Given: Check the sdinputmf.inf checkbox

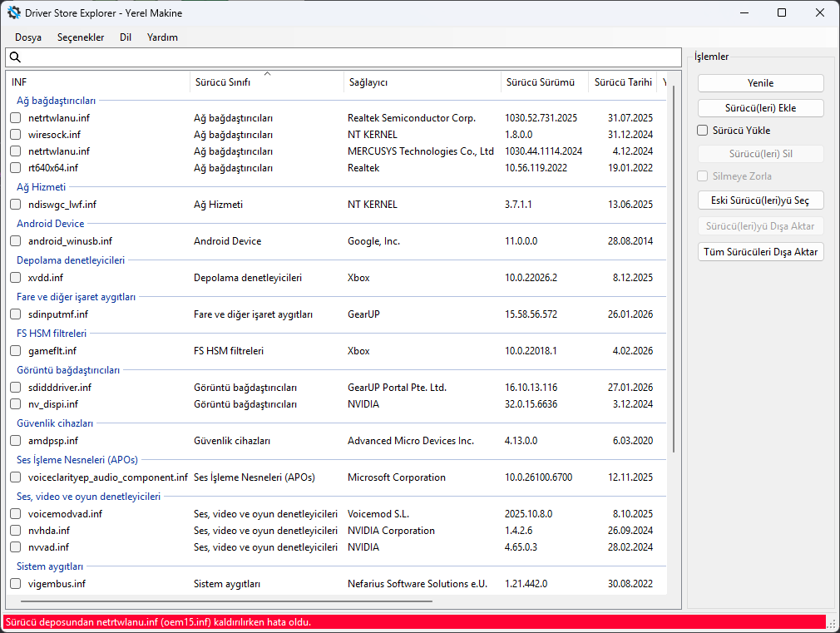Looking at the screenshot, I should point(16,314).
